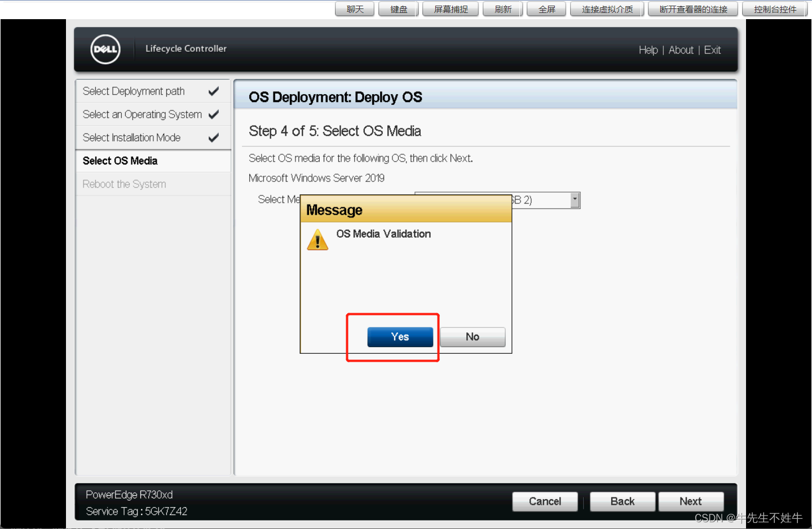Click the OS Media Validation message text

click(x=383, y=234)
